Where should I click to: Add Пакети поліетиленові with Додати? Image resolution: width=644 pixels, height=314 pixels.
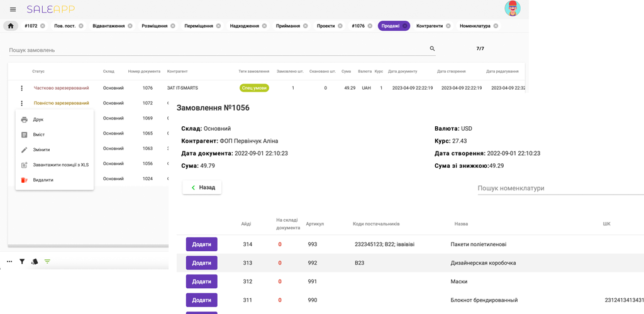click(202, 244)
